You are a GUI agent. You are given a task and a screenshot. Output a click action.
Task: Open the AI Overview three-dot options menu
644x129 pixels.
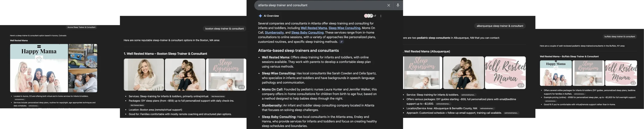[x=381, y=16]
